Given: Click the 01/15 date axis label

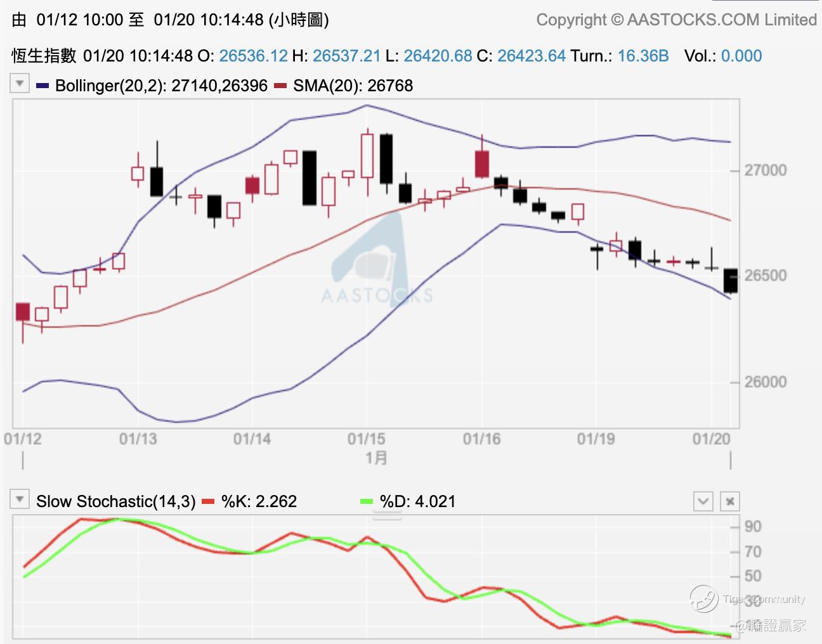Looking at the screenshot, I should tap(366, 439).
